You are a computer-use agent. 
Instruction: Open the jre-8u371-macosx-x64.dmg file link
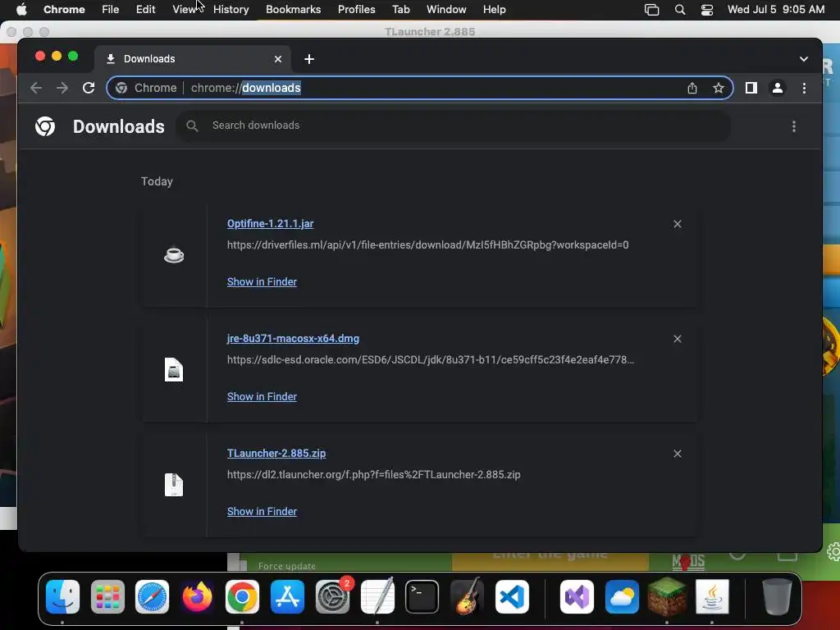[293, 339]
